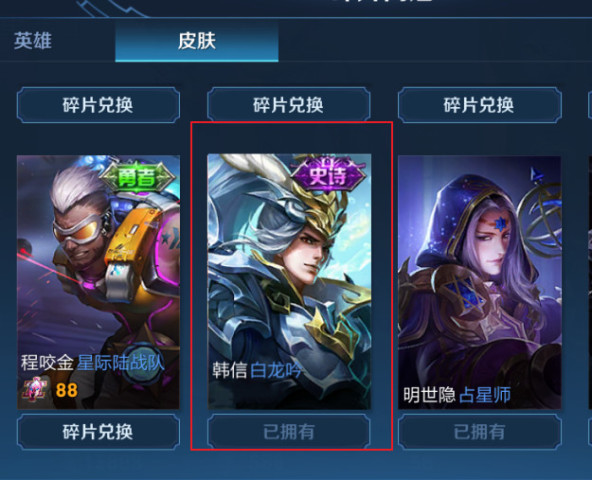
Task: Click the green 勇者 rarity badge
Action: (137, 177)
